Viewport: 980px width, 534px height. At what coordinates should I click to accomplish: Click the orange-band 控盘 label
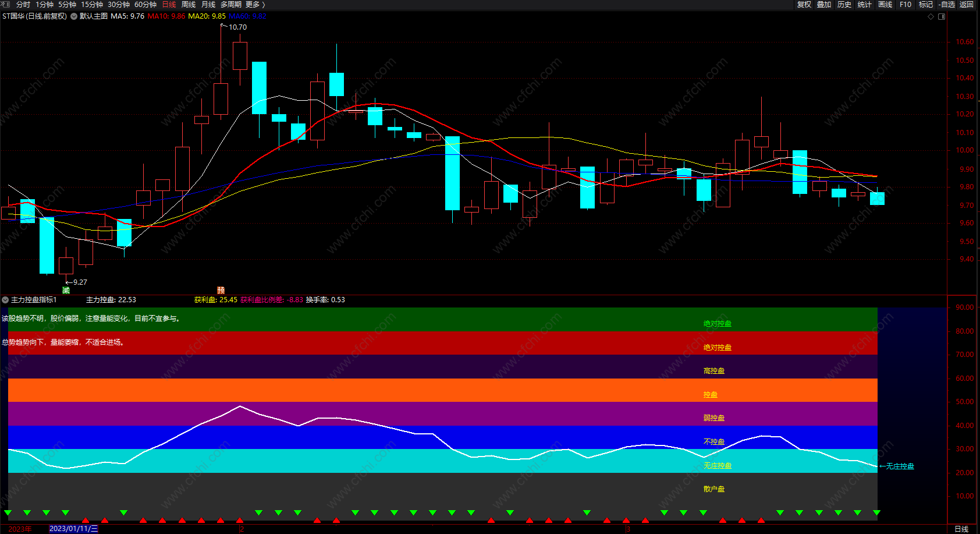711,395
